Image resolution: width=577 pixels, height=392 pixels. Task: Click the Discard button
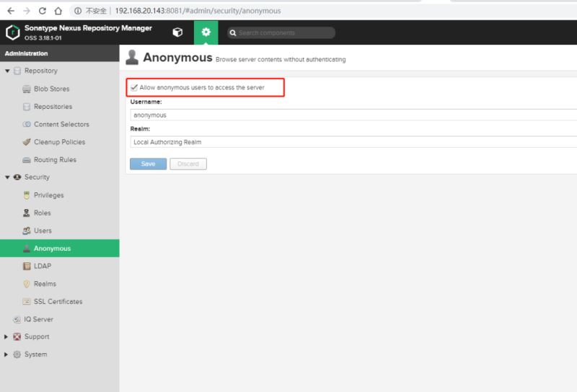(188, 164)
